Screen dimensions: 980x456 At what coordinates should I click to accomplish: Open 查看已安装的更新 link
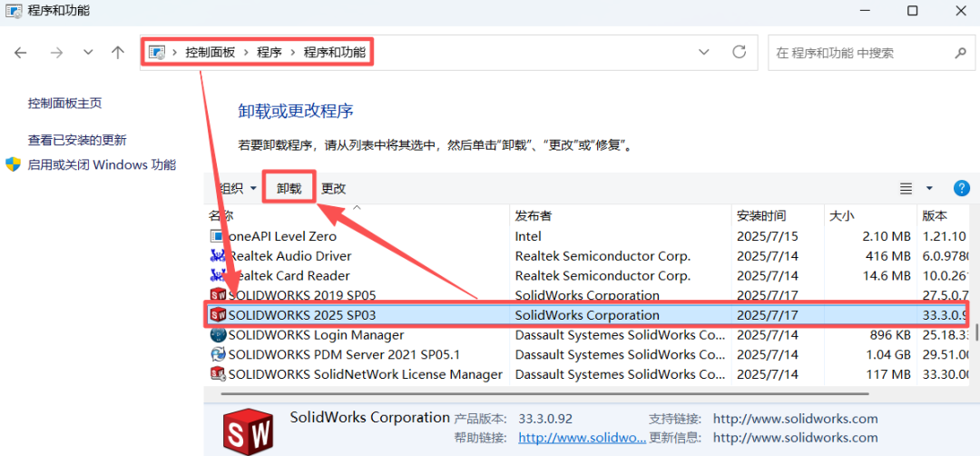(77, 140)
